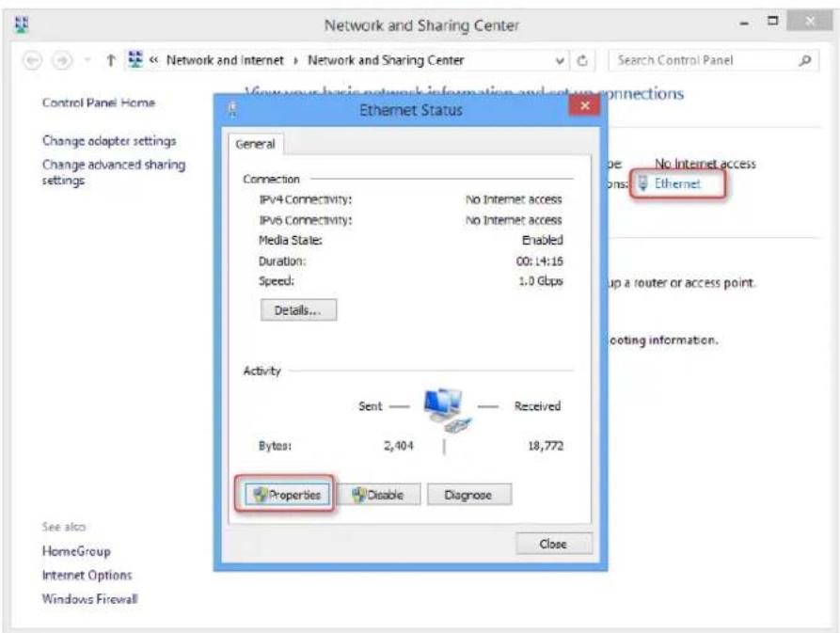Image resolution: width=840 pixels, height=633 pixels.
Task: Open adapter Properties button
Action: tap(286, 495)
